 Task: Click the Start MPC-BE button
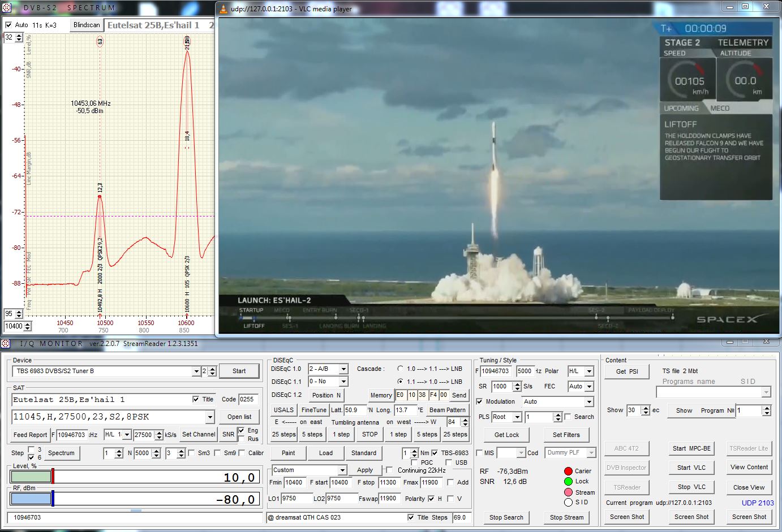(x=691, y=448)
